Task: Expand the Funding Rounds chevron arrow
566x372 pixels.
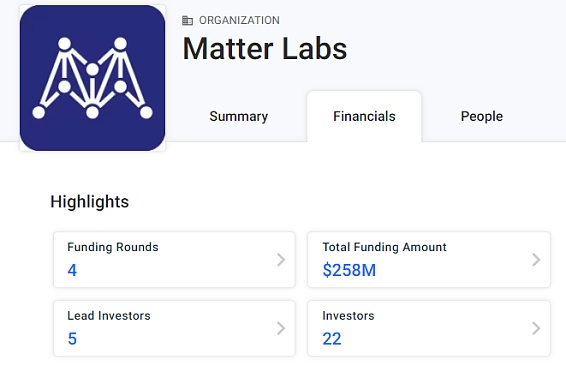Action: [281, 260]
